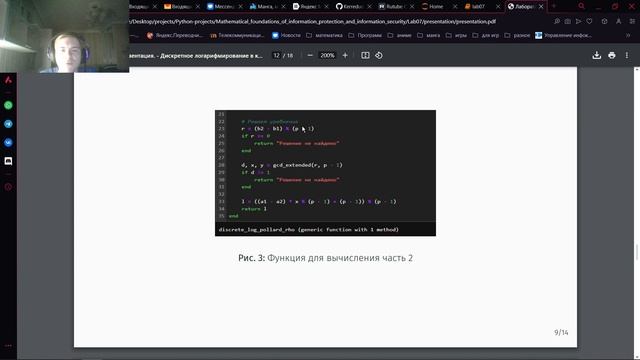The width and height of the screenshot is (640, 360).
Task: Open Telegram from the browser sidebar
Action: point(8,124)
